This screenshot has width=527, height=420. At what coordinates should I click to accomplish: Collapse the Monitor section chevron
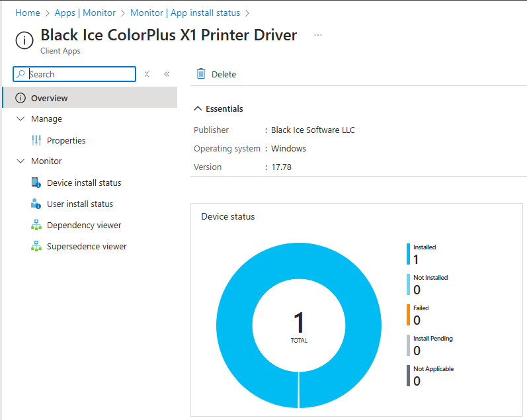[x=20, y=161]
